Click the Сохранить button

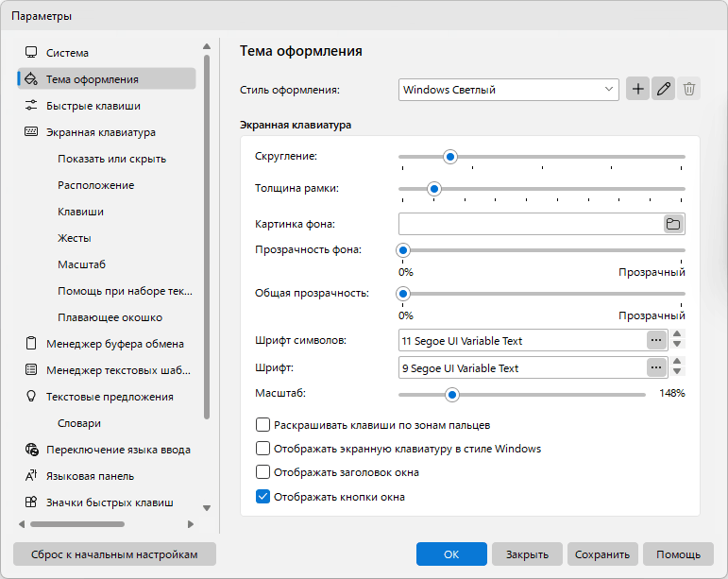pos(602,554)
